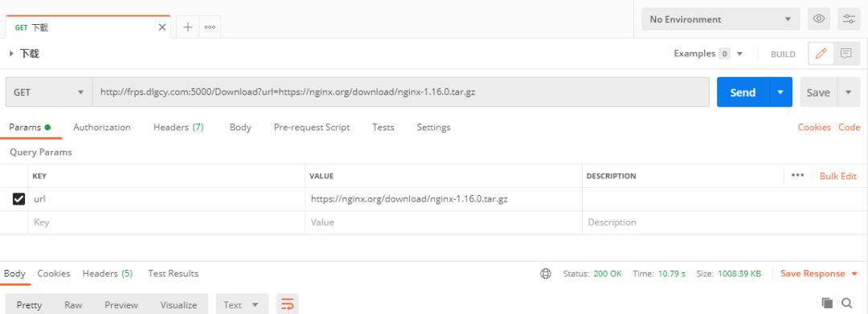Open the Save Response dropdown
Viewport: 868px width, 314px height.
point(819,274)
